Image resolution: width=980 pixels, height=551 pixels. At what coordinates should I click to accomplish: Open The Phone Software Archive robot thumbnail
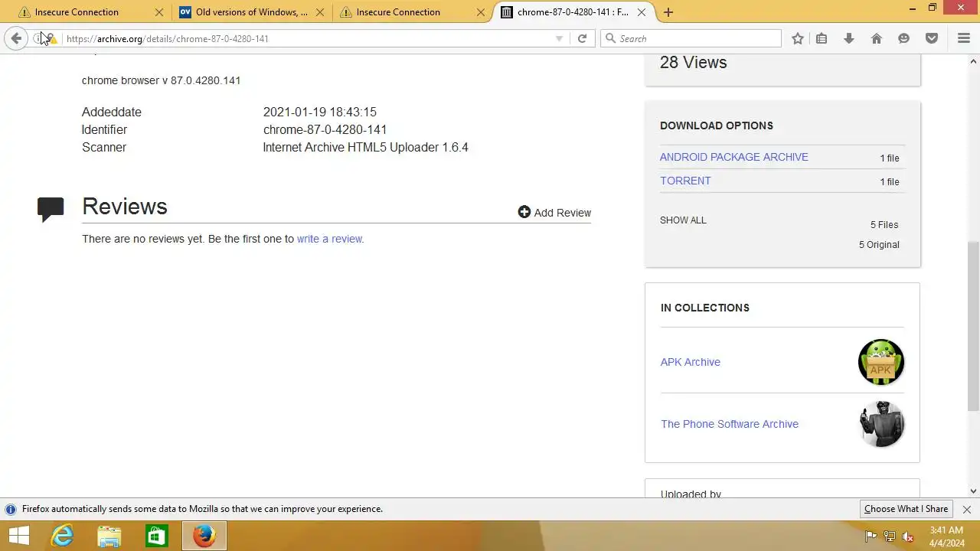881,424
